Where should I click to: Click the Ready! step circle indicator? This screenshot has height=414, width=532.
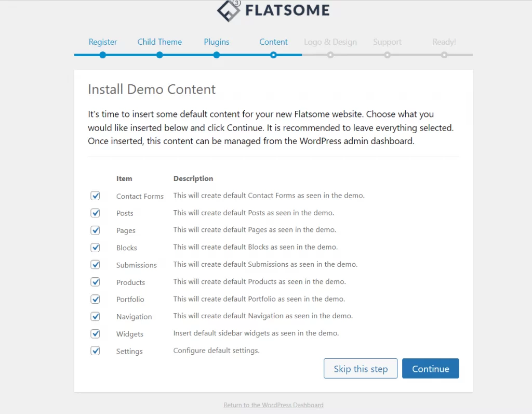coord(444,54)
